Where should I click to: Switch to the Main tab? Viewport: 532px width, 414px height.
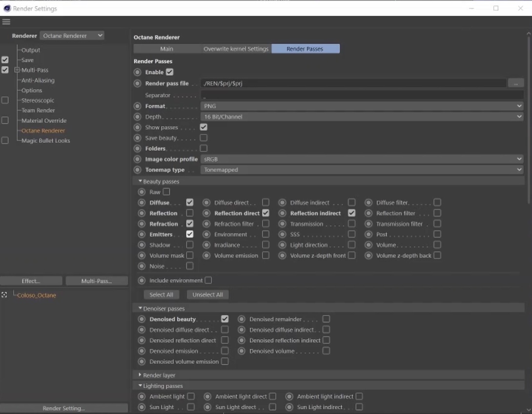pos(166,49)
